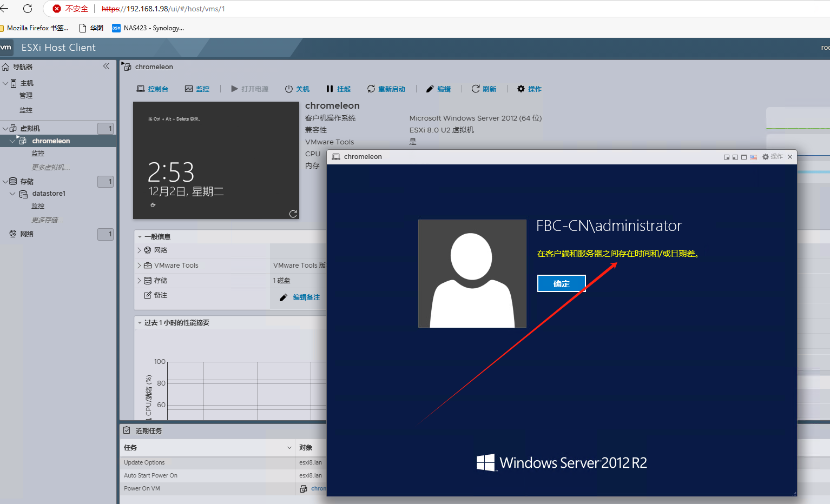The image size is (830, 504).
Task: Click the Auto Start Power On task
Action: [150, 476]
